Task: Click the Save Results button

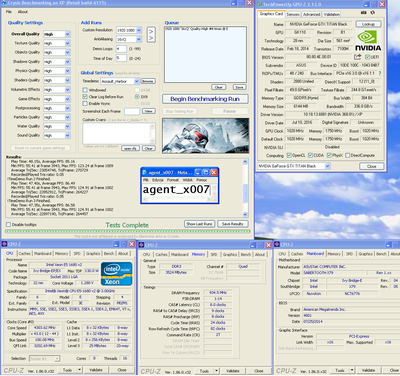Action: pyautogui.click(x=233, y=224)
